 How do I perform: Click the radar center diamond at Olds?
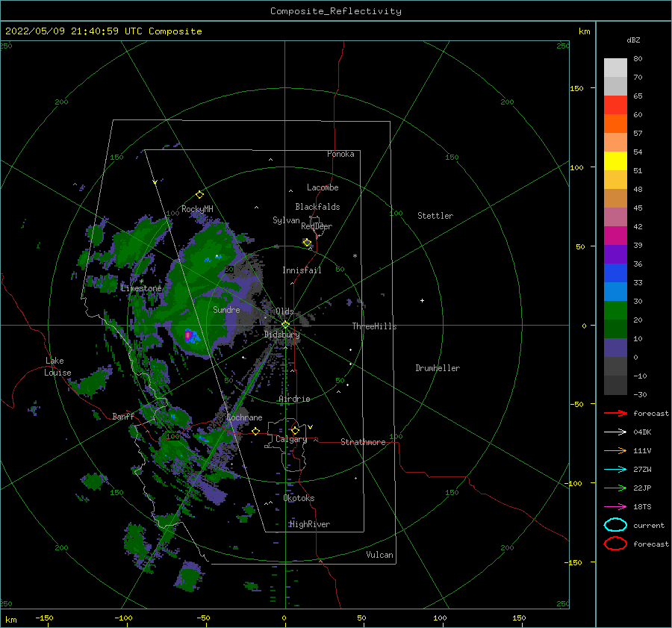[285, 325]
